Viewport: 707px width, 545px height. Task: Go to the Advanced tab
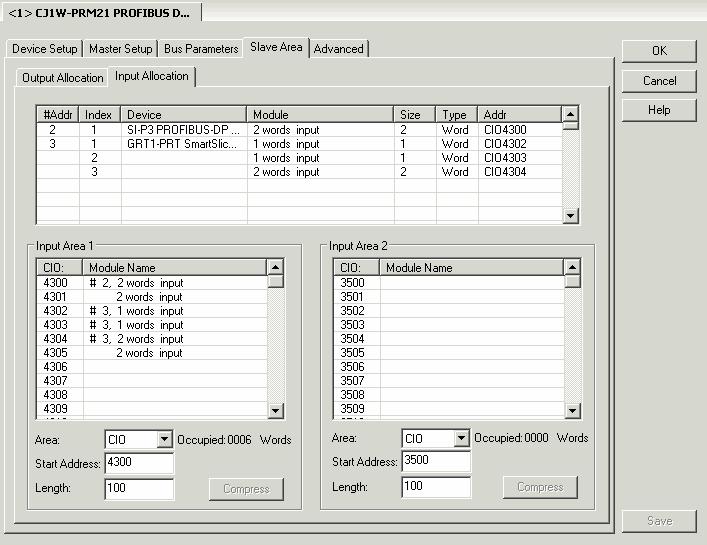[339, 49]
